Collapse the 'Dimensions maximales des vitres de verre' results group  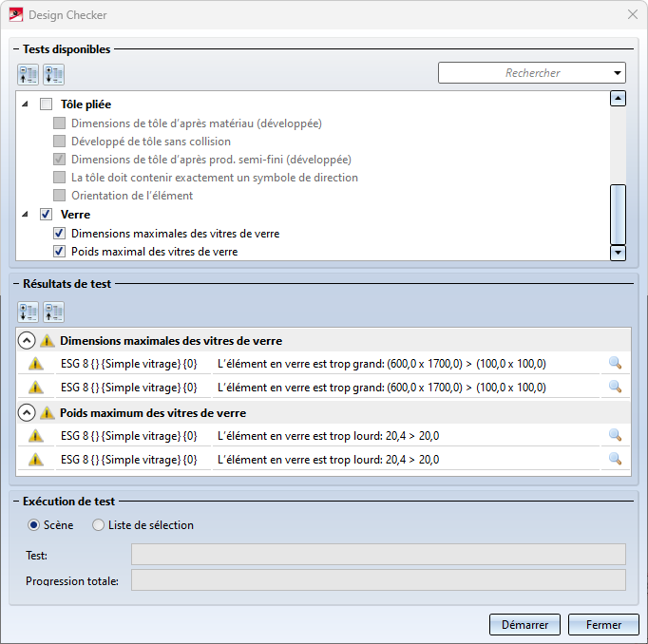(27, 341)
